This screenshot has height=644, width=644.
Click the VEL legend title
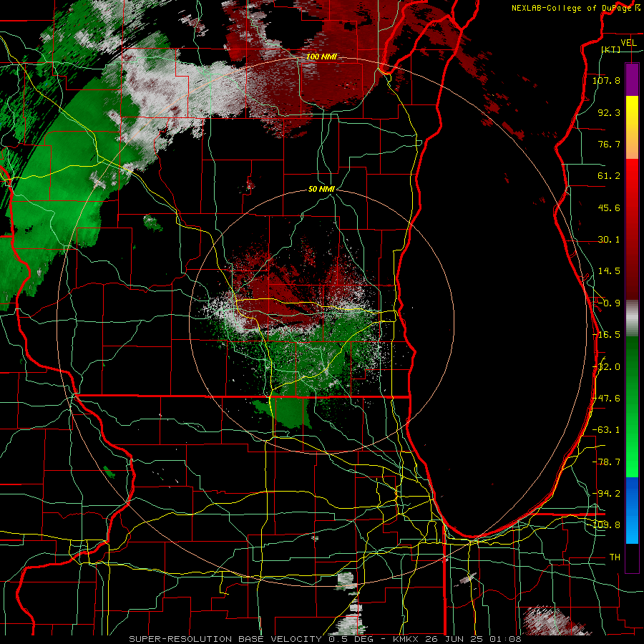pos(628,43)
